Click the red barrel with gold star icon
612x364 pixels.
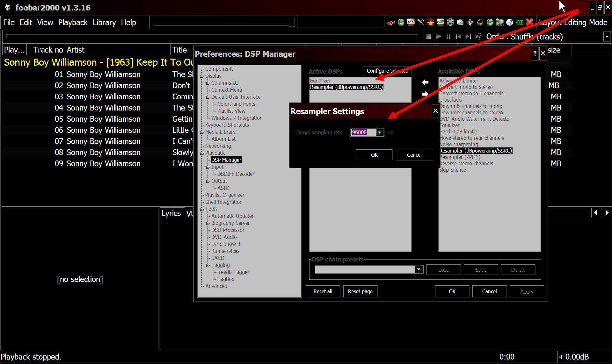click(431, 22)
